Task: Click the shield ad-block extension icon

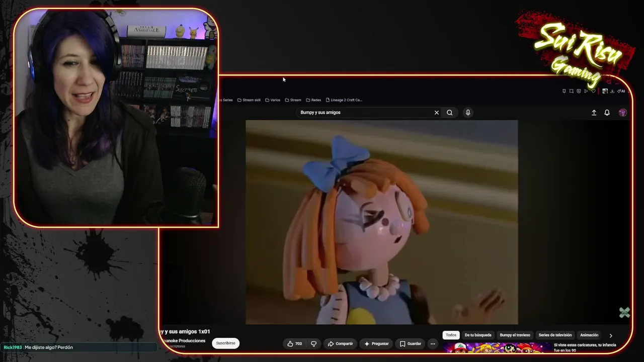Action: coord(579,91)
